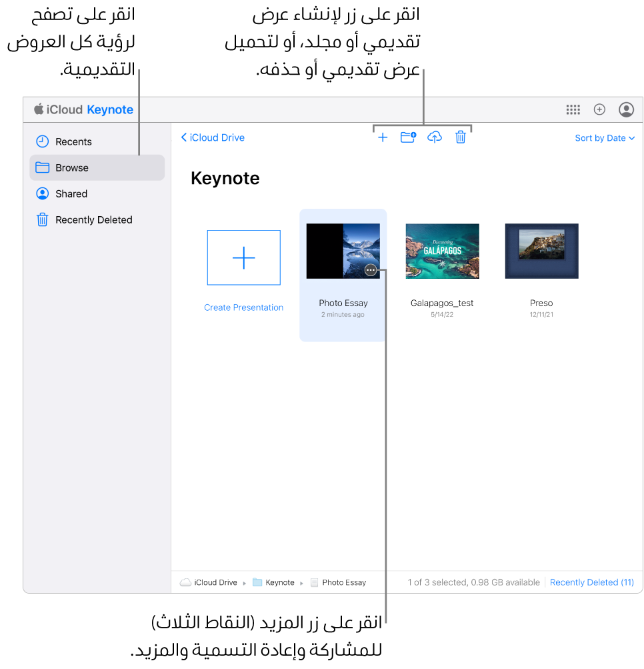The width and height of the screenshot is (644, 669).
Task: Select the Preso presentation thumbnail
Action: [541, 251]
